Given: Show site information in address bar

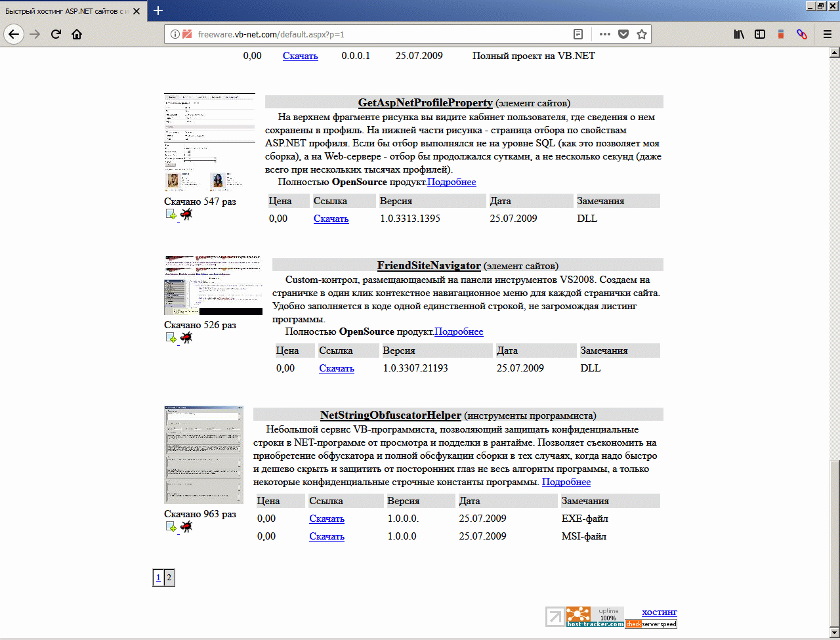Looking at the screenshot, I should tap(175, 34).
